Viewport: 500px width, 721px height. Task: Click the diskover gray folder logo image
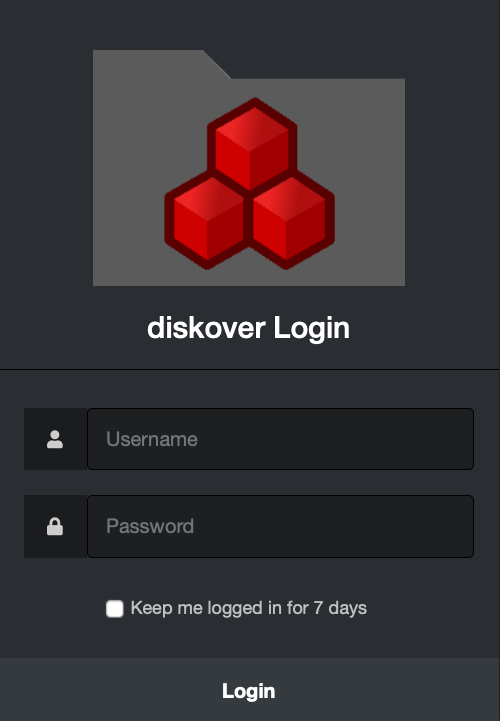[249, 168]
